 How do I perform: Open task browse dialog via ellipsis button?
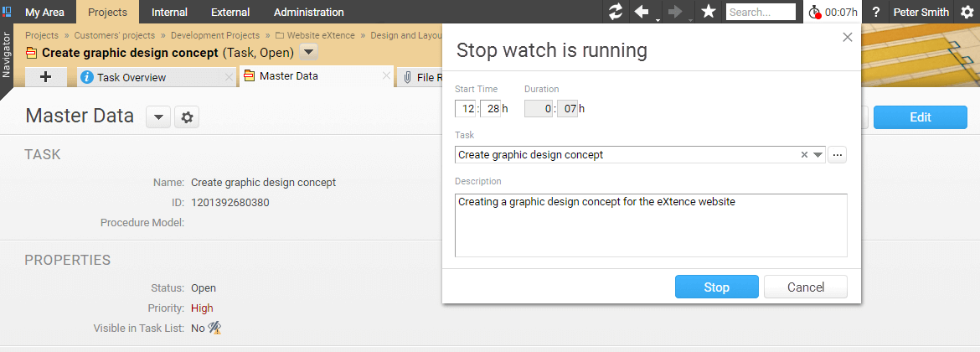837,155
